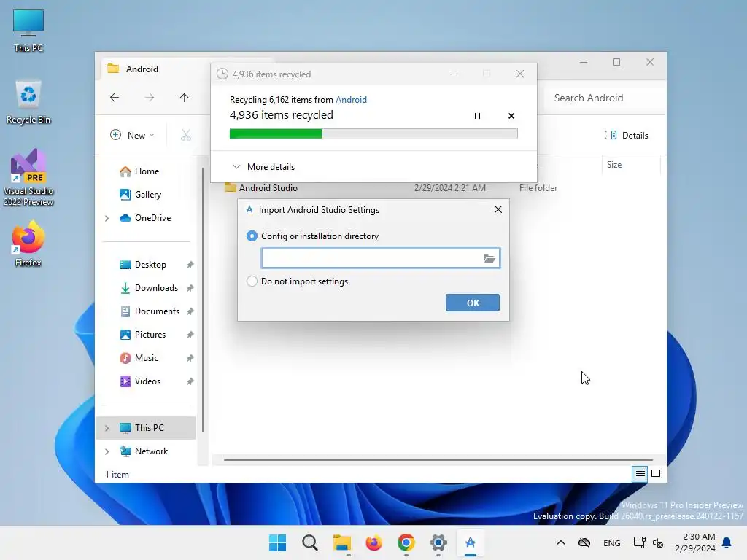Launch Firefox from the desktop shortcut

(28, 244)
